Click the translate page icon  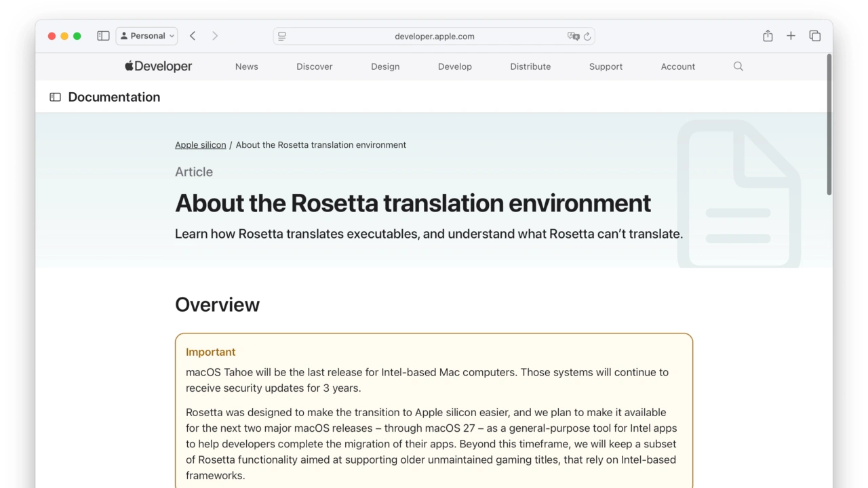pos(573,37)
